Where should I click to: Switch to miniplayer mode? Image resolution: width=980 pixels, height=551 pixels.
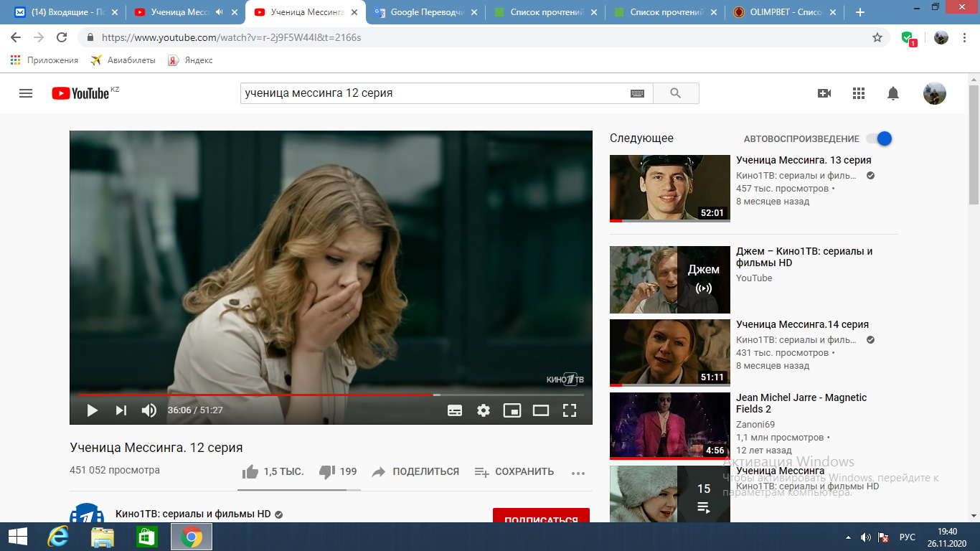point(512,410)
